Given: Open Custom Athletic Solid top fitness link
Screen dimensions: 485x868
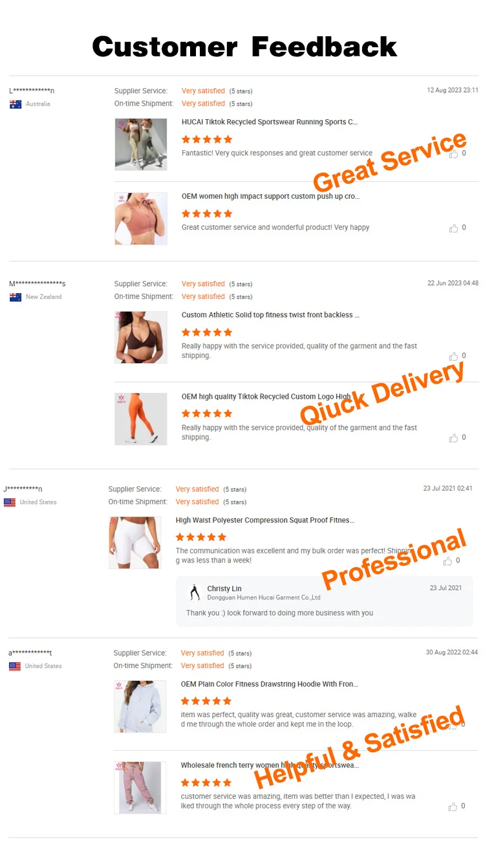Looking at the screenshot, I should coord(270,315).
